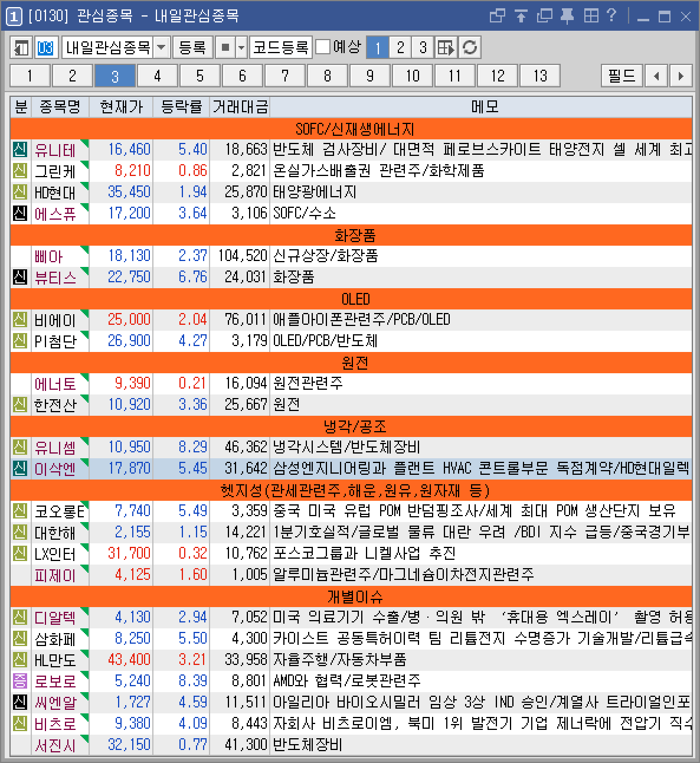Select the 빼아 stock name cell
Viewport: 700px width, 763px height.
tap(60, 256)
